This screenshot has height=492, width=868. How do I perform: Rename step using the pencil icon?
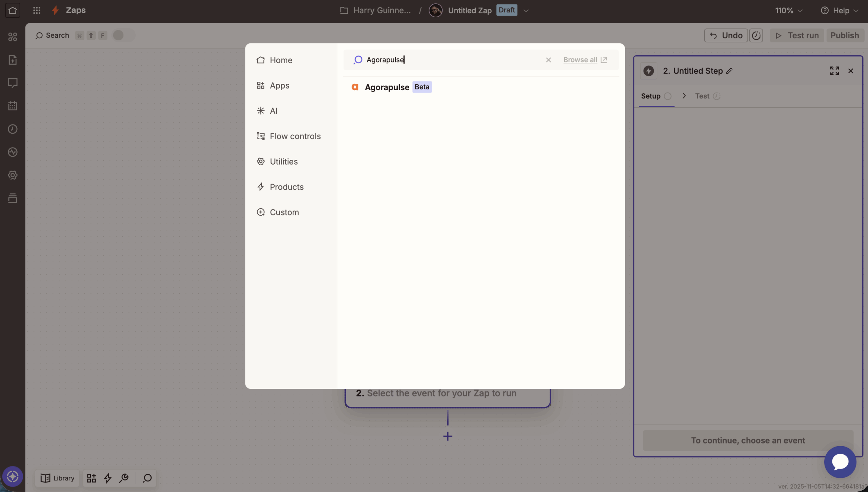coord(729,71)
